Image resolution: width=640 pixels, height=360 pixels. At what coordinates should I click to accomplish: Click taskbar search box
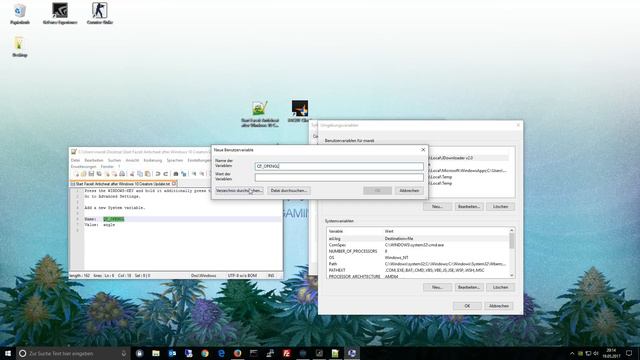(73, 353)
